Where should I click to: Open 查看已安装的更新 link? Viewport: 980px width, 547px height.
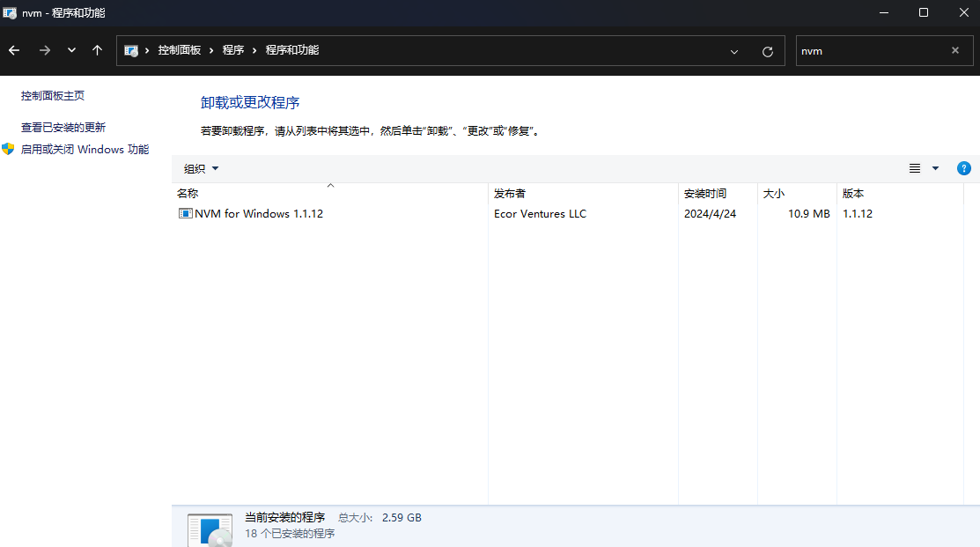pyautogui.click(x=63, y=128)
